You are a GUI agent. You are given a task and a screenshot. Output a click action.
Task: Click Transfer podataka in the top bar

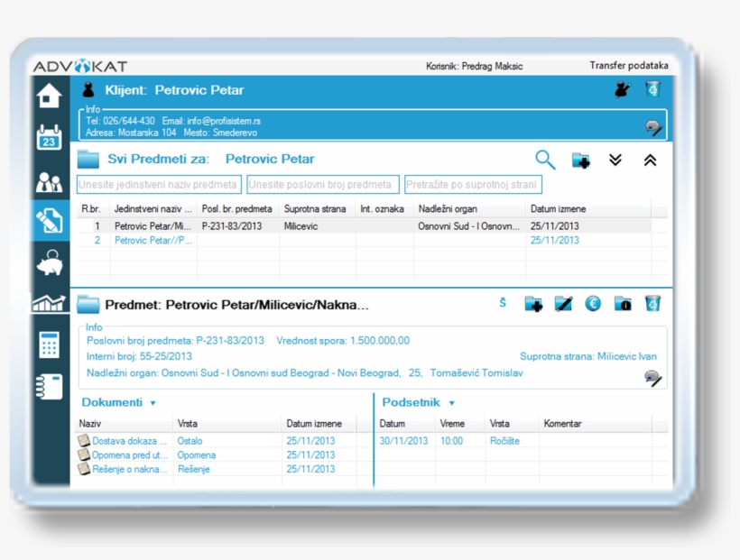(629, 66)
